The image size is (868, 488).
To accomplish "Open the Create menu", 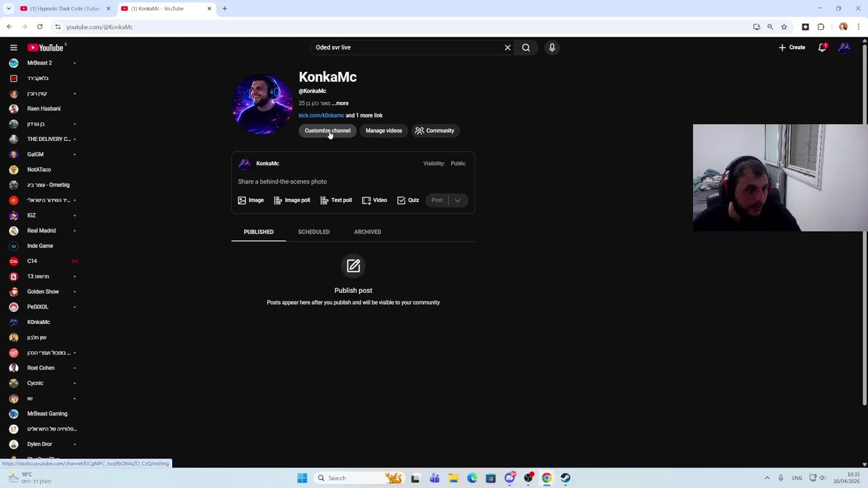I will (x=791, y=47).
